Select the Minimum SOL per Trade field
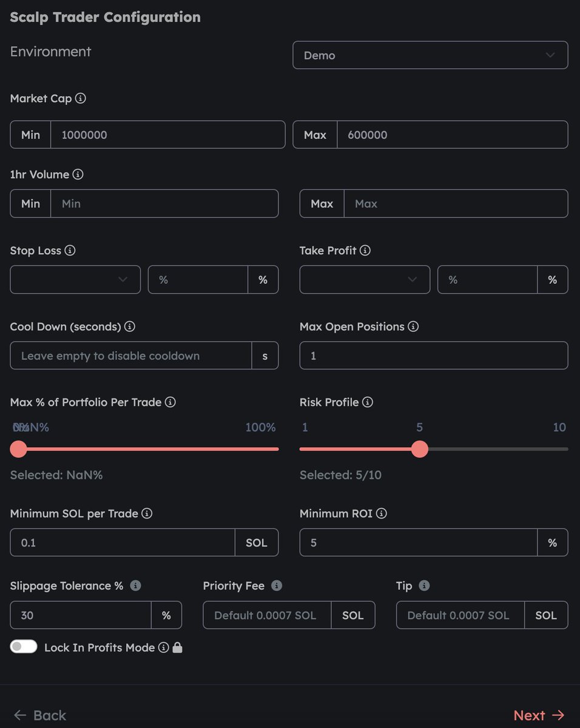Viewport: 580px width, 728px height. (x=123, y=542)
